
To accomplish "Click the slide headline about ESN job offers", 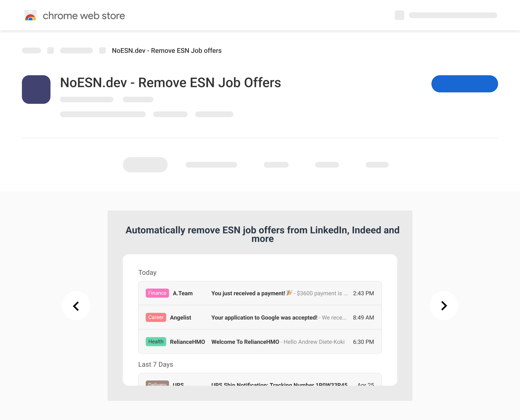I will coord(263,234).
